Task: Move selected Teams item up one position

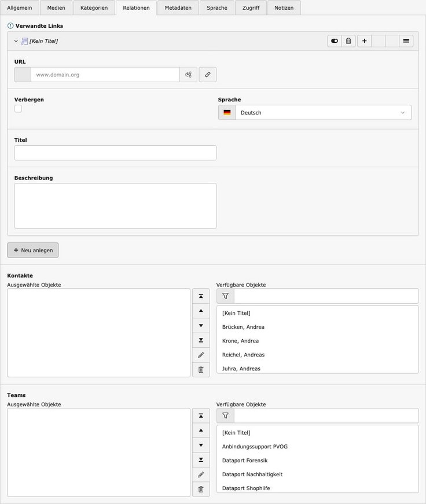Action: 201,431
